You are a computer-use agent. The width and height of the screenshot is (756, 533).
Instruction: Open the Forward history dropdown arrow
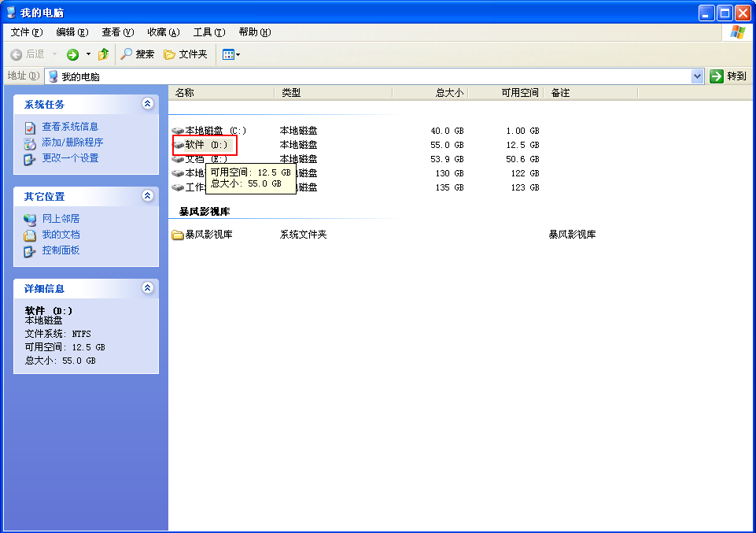88,54
